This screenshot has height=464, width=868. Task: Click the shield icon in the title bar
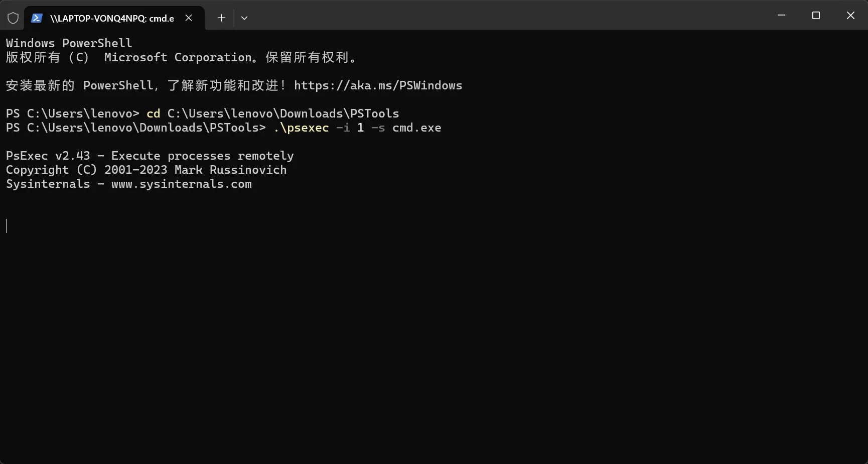[x=13, y=18]
